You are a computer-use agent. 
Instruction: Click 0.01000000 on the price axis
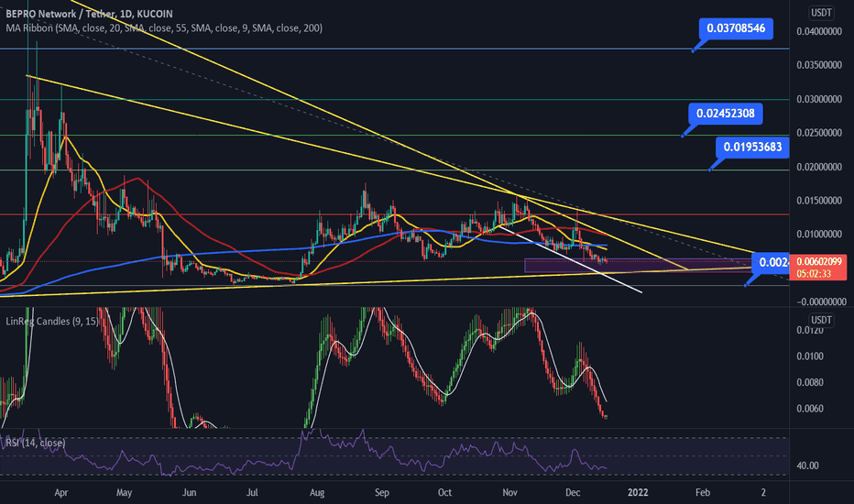coord(819,235)
